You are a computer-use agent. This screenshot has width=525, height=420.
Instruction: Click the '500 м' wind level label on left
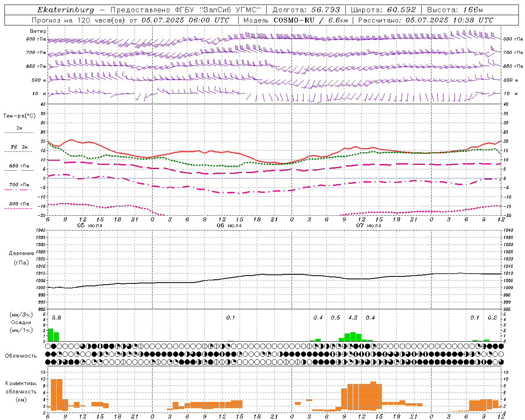pos(39,80)
